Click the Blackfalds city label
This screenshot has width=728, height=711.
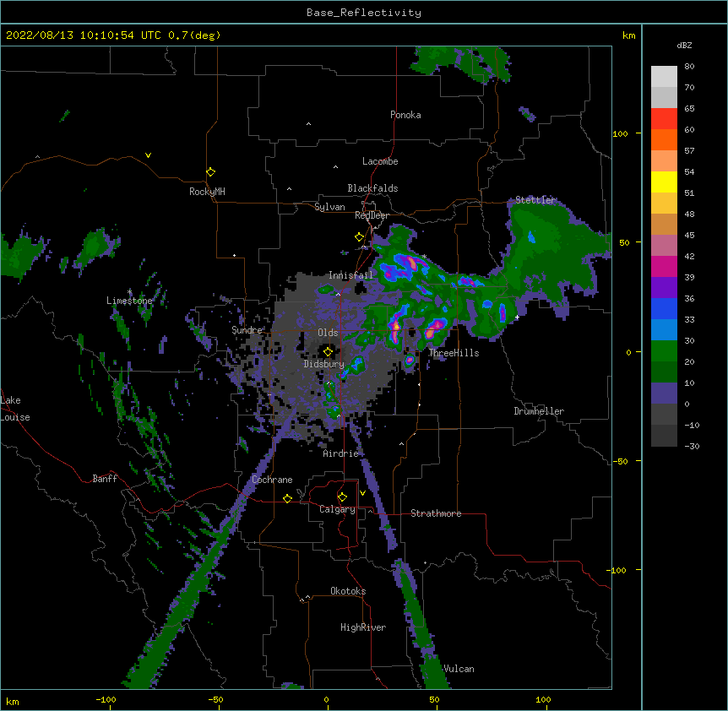372,188
